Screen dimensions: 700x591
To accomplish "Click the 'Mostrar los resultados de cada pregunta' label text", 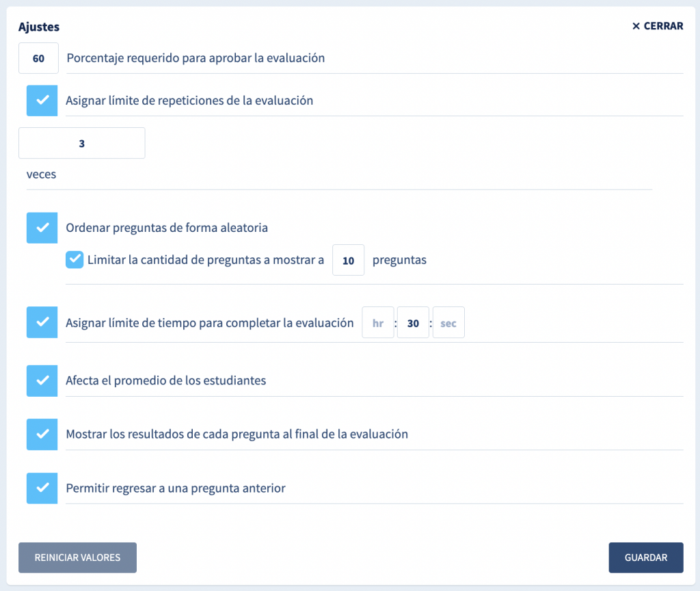I will 237,434.
